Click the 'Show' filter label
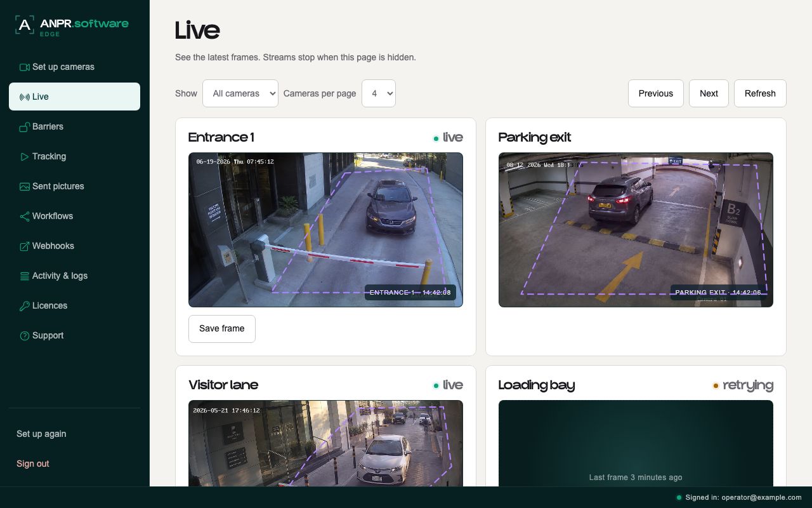 [x=186, y=93]
